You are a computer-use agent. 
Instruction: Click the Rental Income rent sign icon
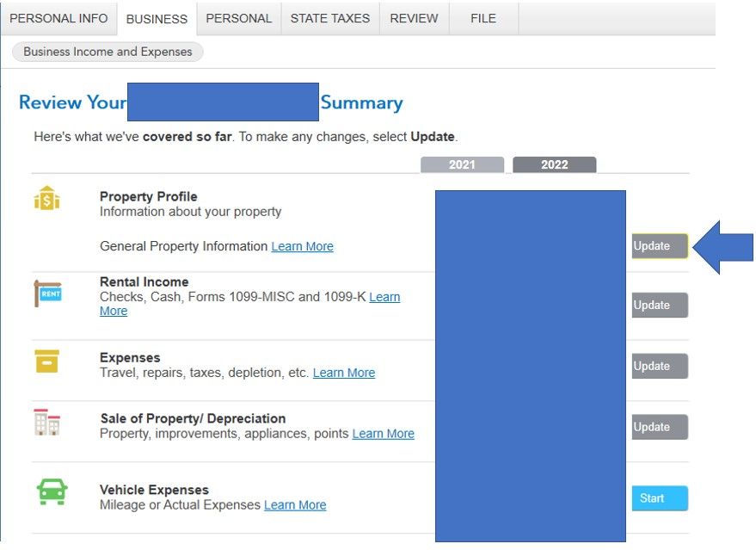pos(47,293)
